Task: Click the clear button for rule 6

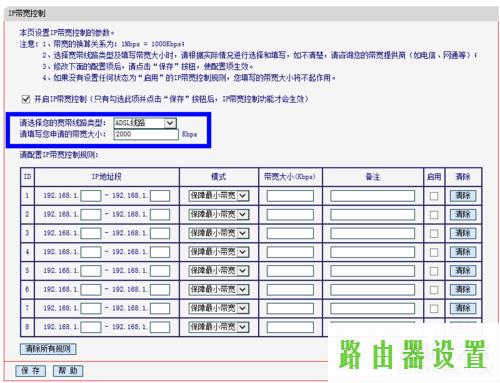Action: click(463, 289)
